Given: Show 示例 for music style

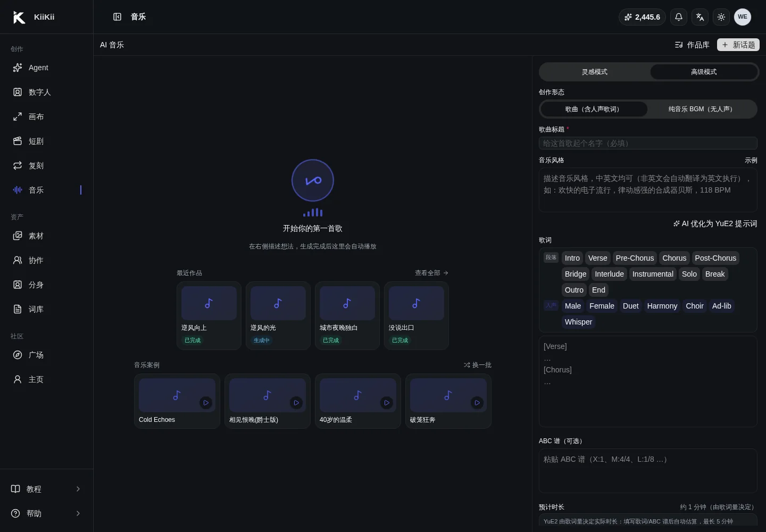Looking at the screenshot, I should tap(751, 160).
